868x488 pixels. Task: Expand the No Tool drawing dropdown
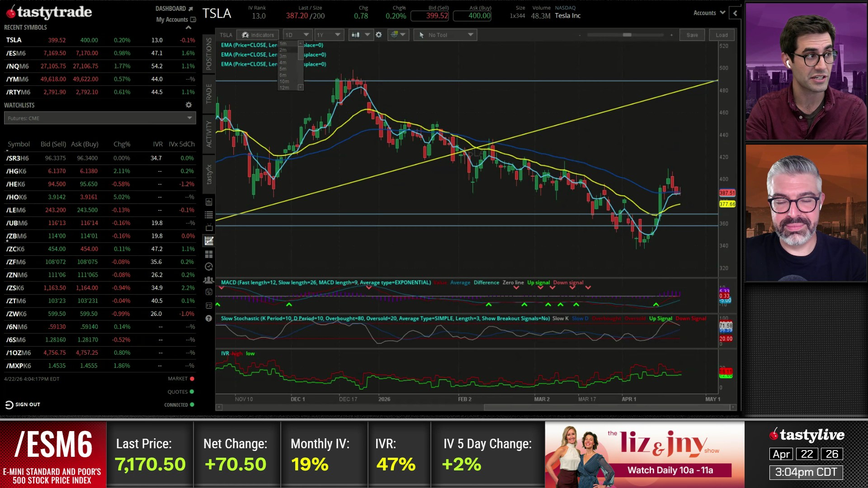(445, 35)
